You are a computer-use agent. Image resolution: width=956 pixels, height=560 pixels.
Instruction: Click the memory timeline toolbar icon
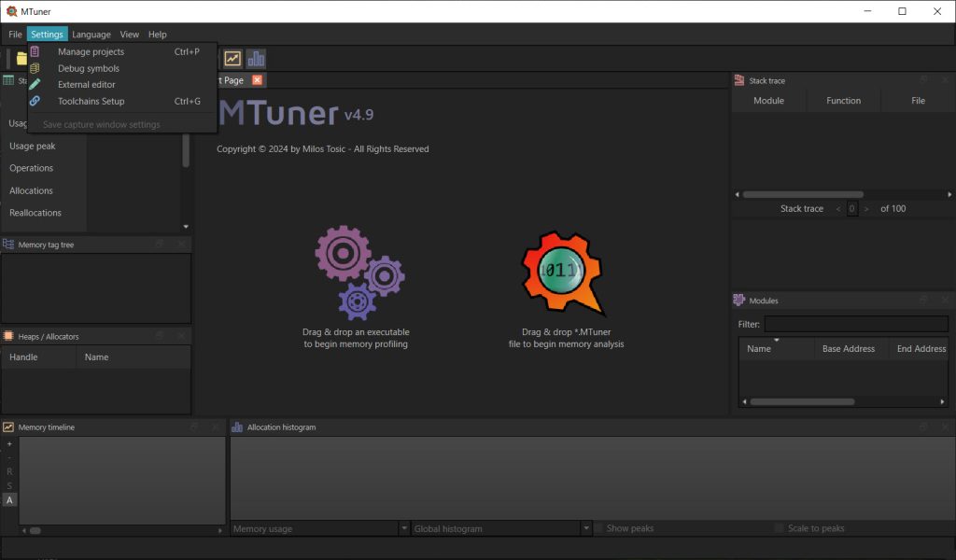click(x=232, y=59)
